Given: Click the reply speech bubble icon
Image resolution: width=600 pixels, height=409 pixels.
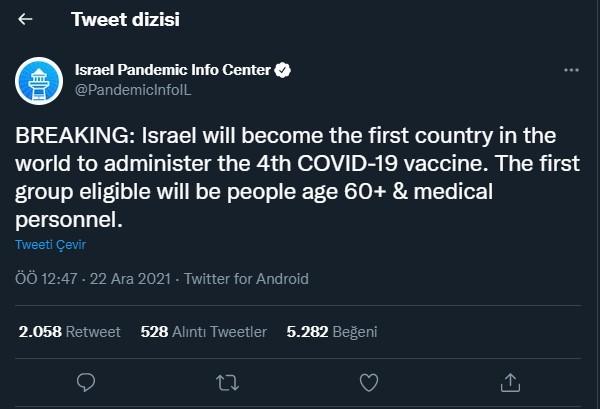Looking at the screenshot, I should [x=87, y=381].
